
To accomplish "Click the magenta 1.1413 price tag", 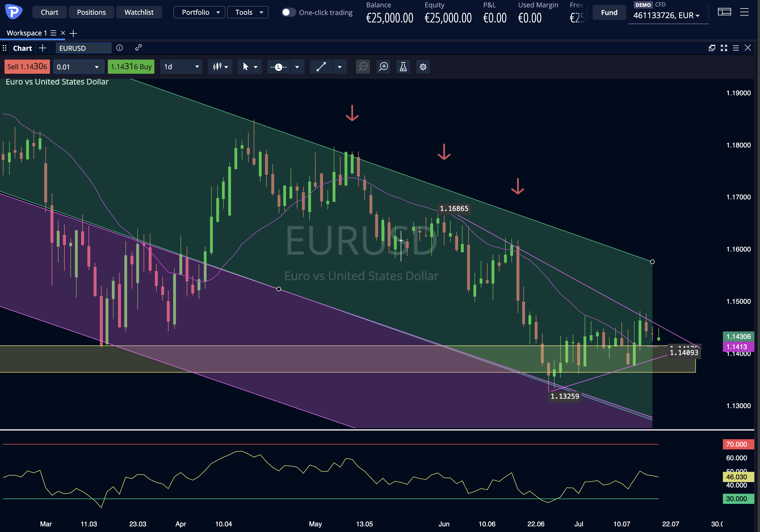I will [738, 347].
